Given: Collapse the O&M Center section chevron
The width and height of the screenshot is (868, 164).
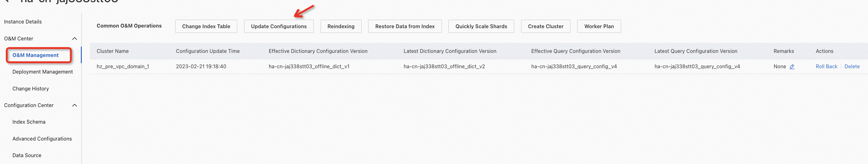Looking at the screenshot, I should (75, 39).
